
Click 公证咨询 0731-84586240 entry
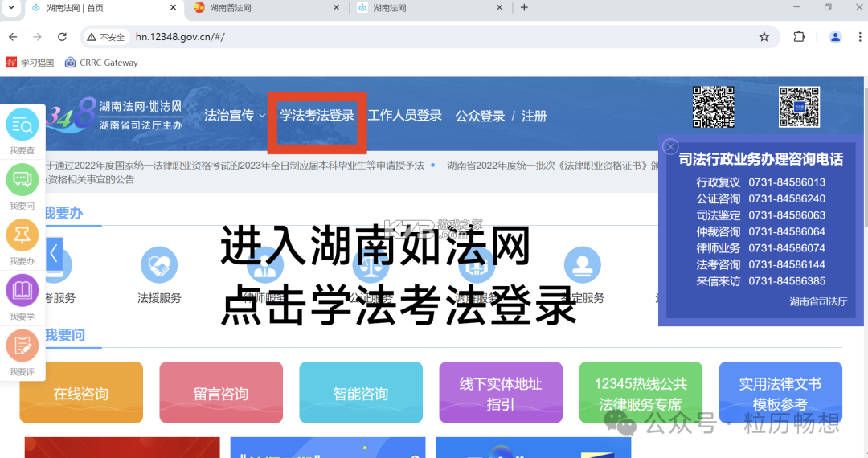tap(760, 198)
